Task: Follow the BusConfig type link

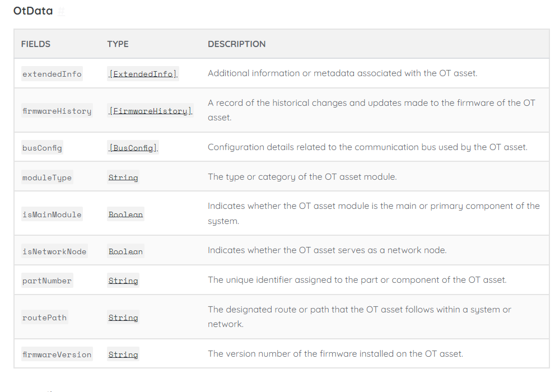Action: (133, 148)
